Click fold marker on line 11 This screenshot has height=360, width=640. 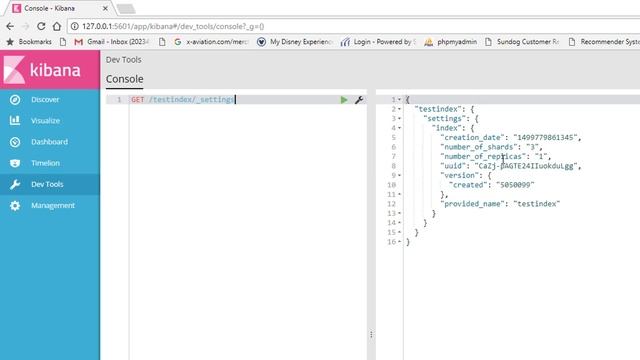coord(400,194)
